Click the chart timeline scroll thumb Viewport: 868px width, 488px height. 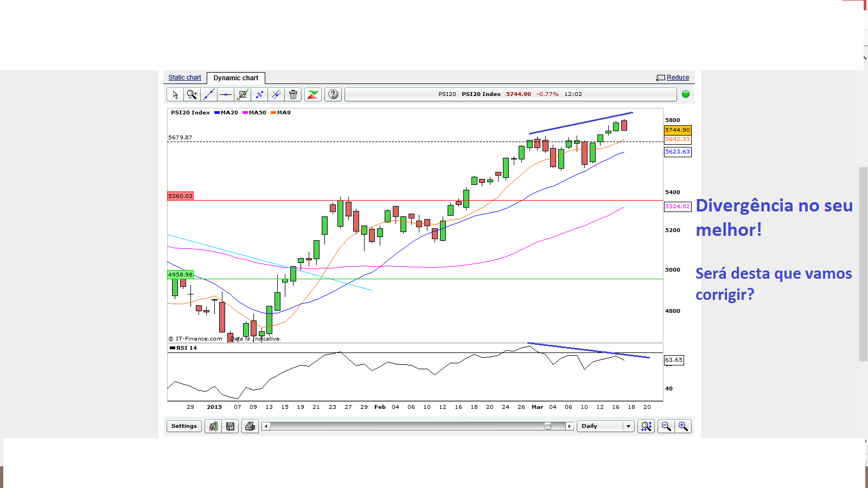[548, 426]
